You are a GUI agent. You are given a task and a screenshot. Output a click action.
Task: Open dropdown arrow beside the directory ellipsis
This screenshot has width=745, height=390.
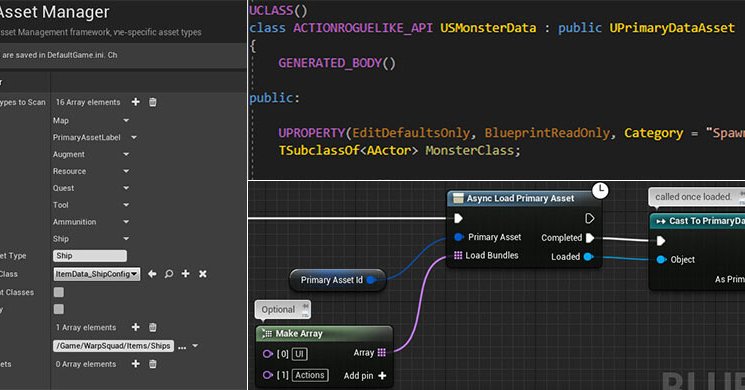[x=195, y=346]
